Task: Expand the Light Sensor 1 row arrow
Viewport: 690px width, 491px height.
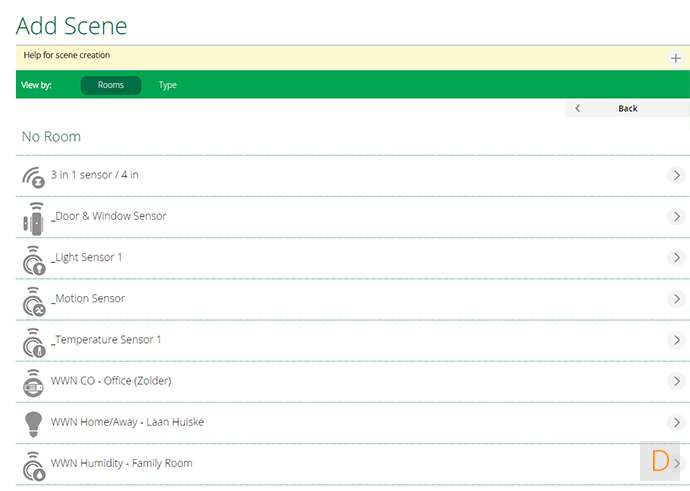Action: 676,258
